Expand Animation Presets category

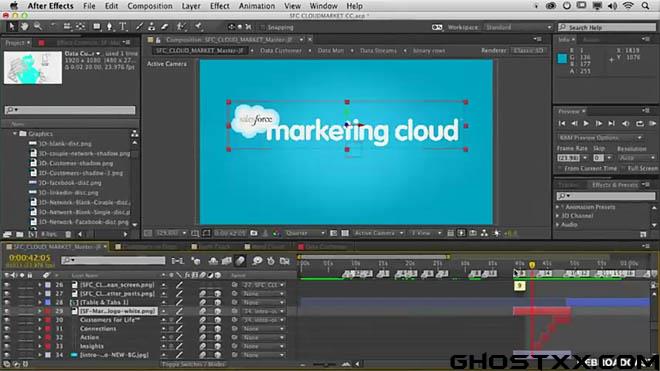[558, 207]
